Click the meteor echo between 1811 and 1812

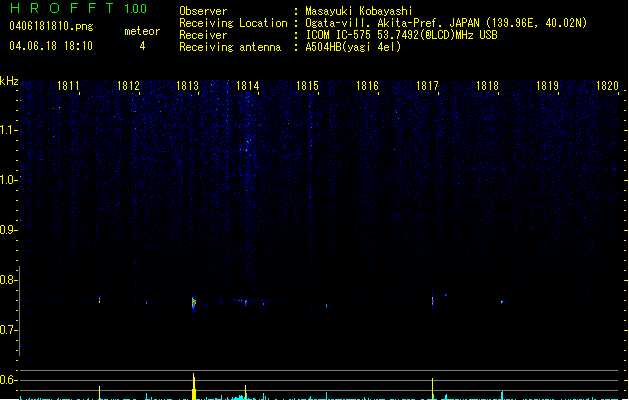99,300
